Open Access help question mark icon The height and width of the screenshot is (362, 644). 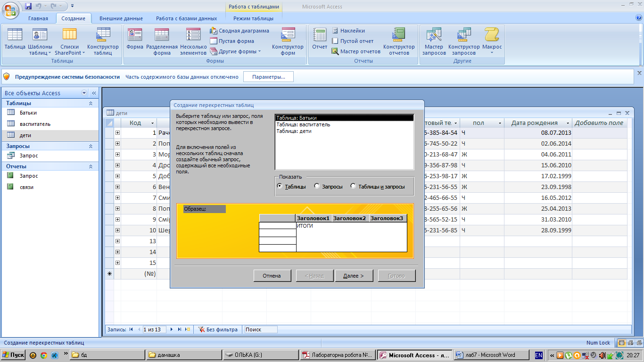coord(639,18)
